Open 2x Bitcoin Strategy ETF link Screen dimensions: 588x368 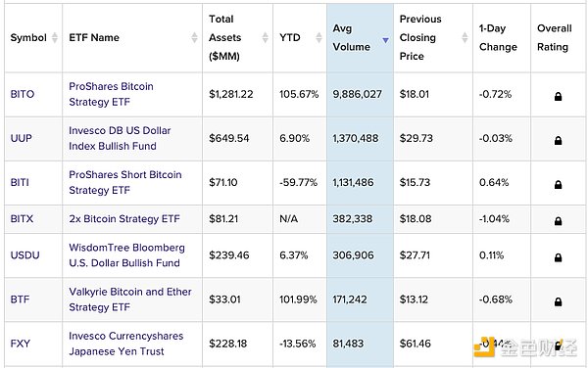point(124,218)
